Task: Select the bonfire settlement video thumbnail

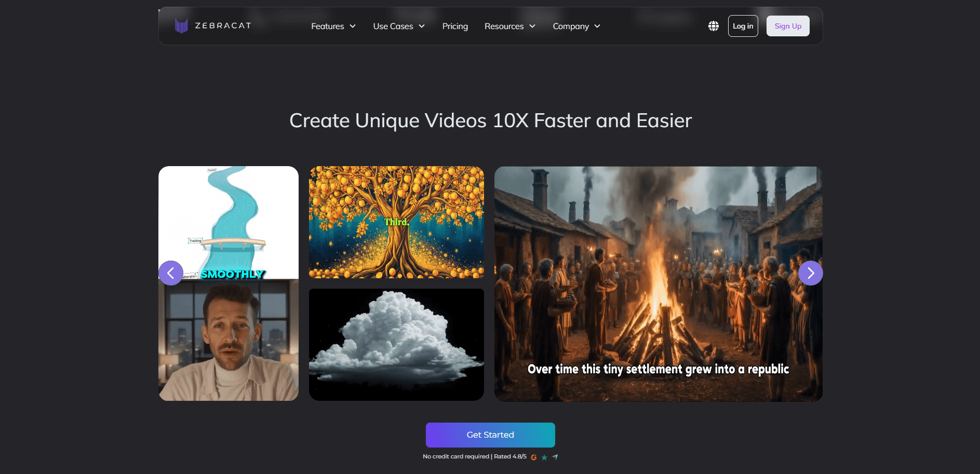Action: point(658,284)
